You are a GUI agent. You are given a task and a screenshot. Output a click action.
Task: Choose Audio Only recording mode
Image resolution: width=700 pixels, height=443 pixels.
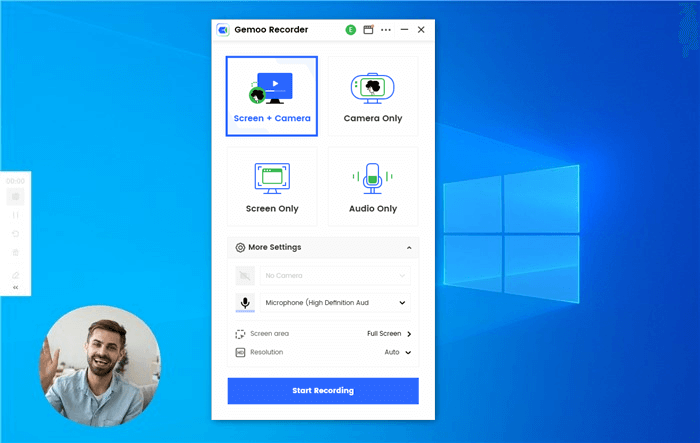click(x=373, y=187)
